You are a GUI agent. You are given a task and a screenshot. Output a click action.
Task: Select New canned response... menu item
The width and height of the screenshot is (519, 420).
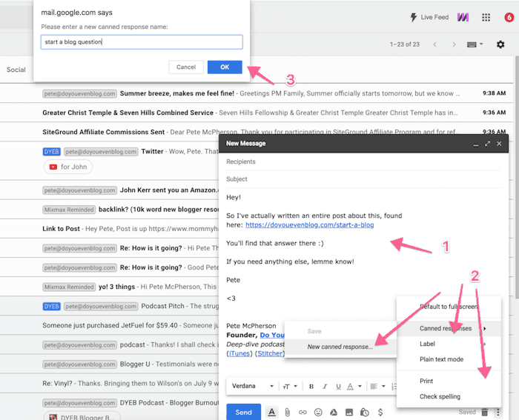pyautogui.click(x=340, y=347)
